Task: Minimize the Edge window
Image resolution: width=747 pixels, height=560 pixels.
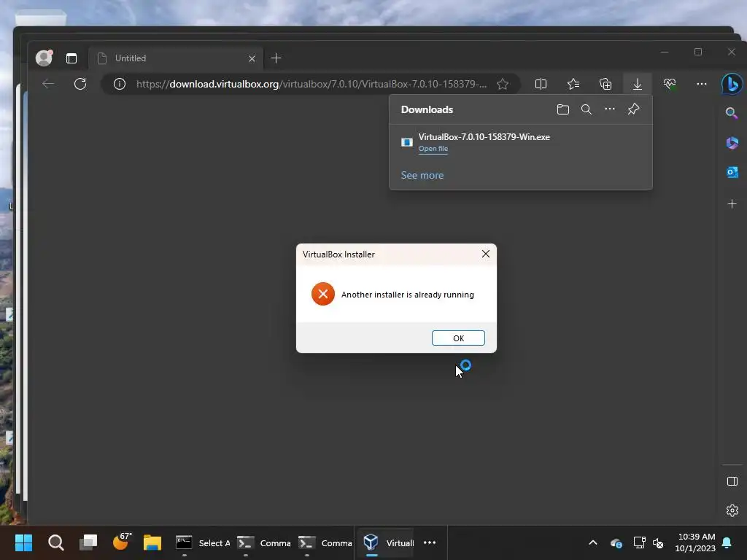Action: pos(665,52)
